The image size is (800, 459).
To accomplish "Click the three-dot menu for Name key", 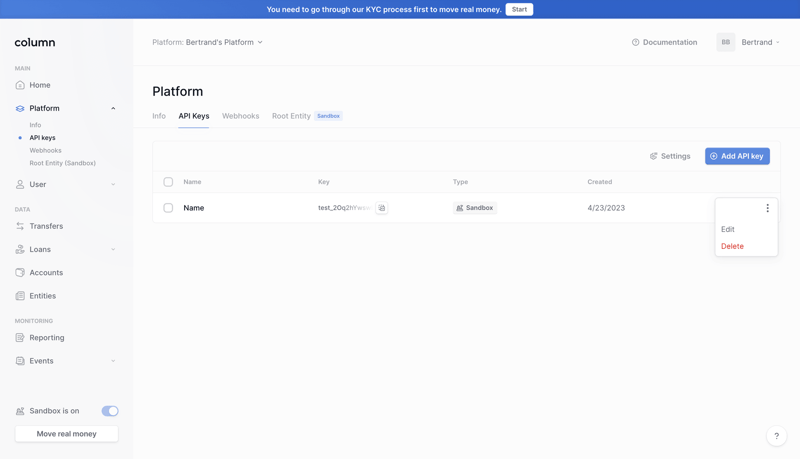I will pyautogui.click(x=767, y=208).
